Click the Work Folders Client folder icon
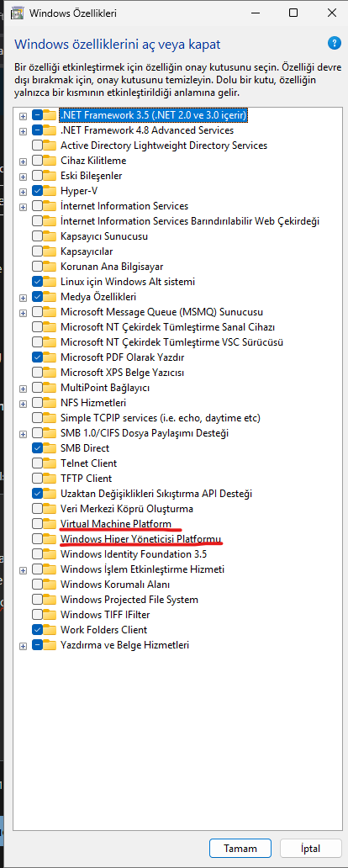 [50, 629]
